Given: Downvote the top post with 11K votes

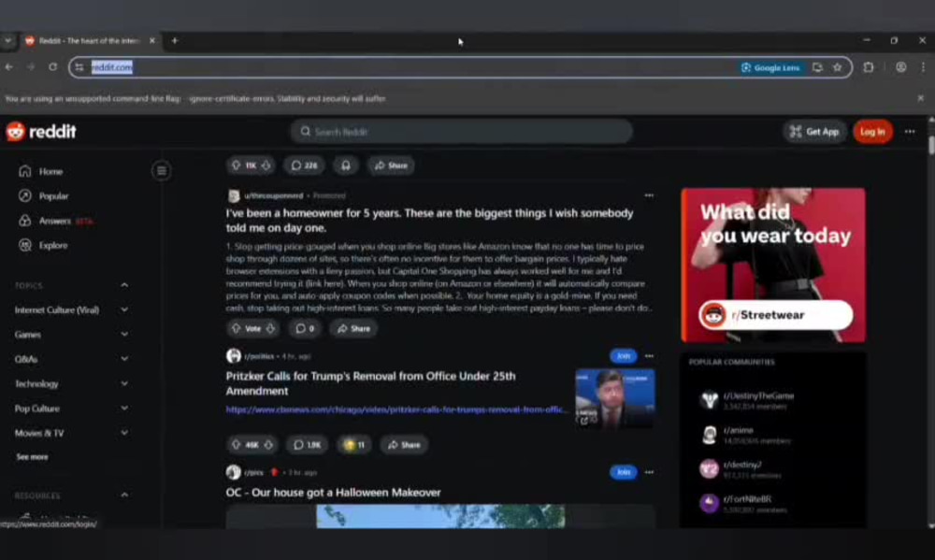Looking at the screenshot, I should tap(266, 165).
